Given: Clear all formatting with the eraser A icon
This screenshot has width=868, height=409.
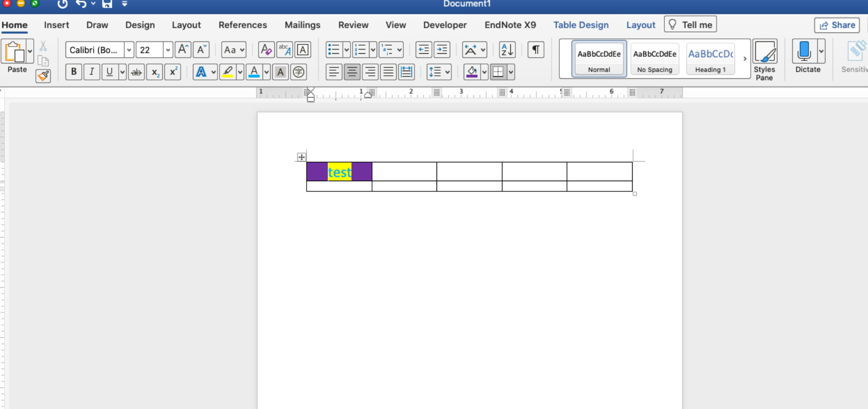Looking at the screenshot, I should point(266,50).
